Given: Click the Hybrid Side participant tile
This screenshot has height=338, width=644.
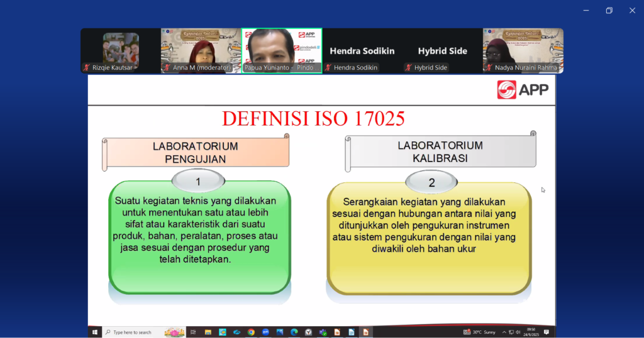Looking at the screenshot, I should (x=442, y=50).
